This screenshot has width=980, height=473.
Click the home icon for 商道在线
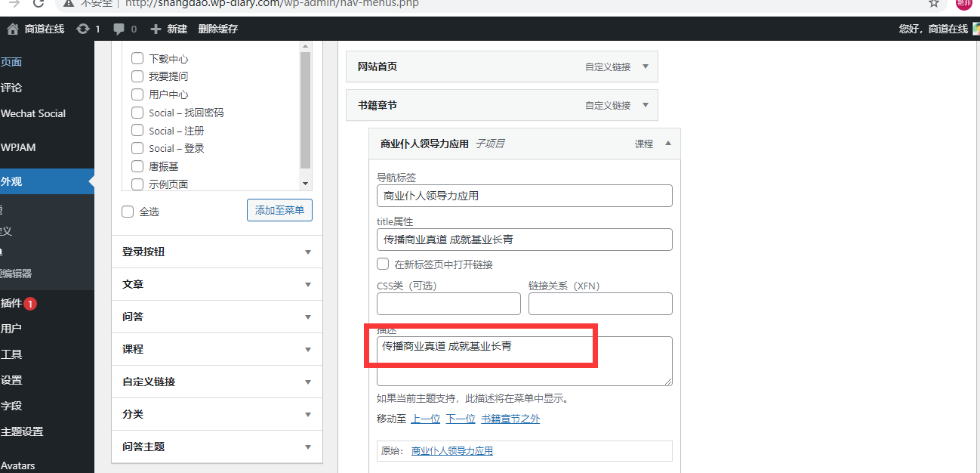coord(13,29)
